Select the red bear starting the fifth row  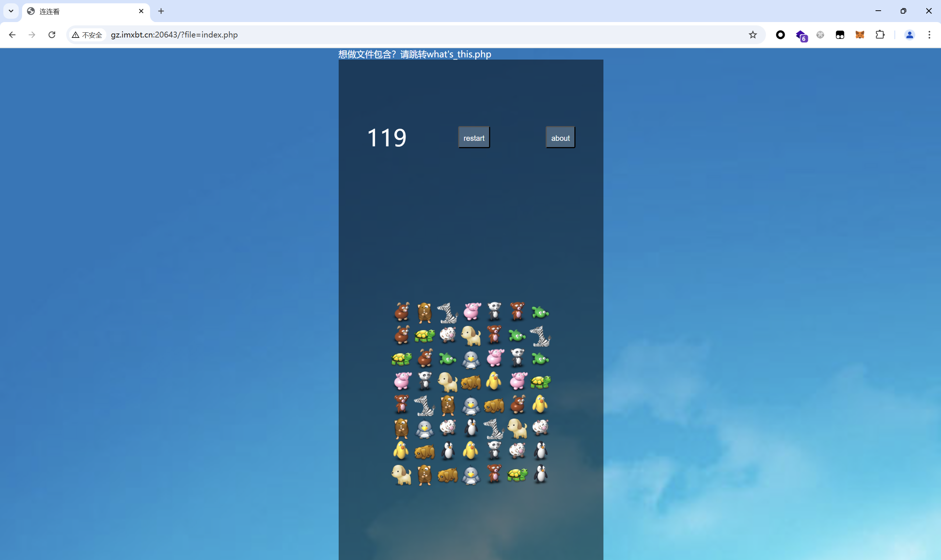point(402,405)
